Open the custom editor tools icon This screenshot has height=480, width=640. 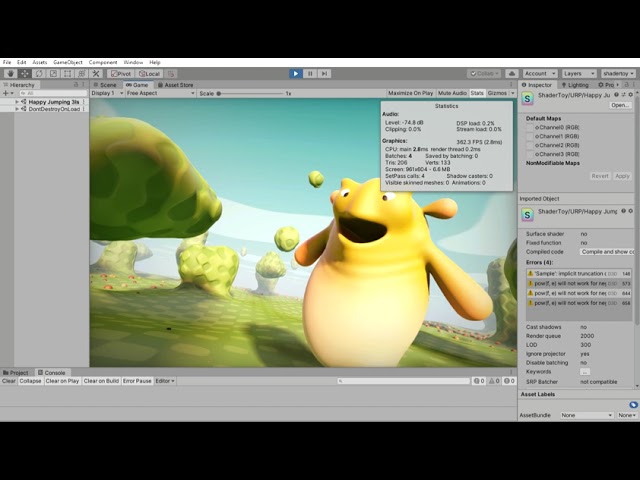coord(96,73)
